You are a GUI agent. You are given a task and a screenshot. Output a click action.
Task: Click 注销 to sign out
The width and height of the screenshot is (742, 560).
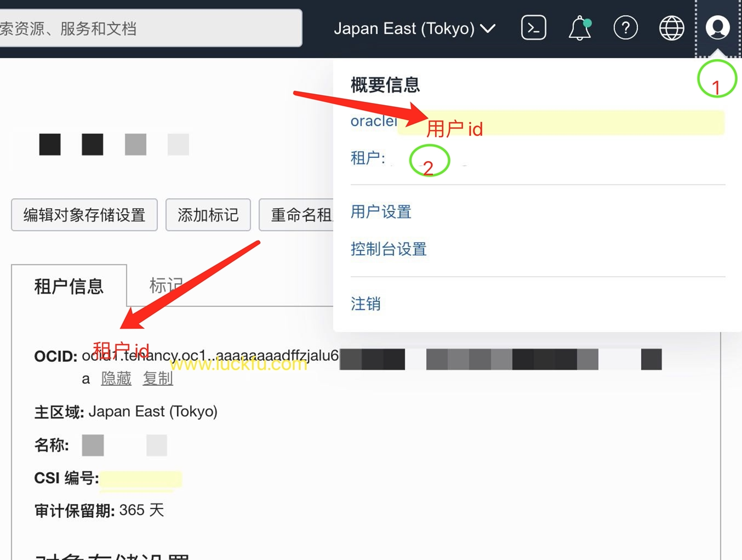click(366, 304)
